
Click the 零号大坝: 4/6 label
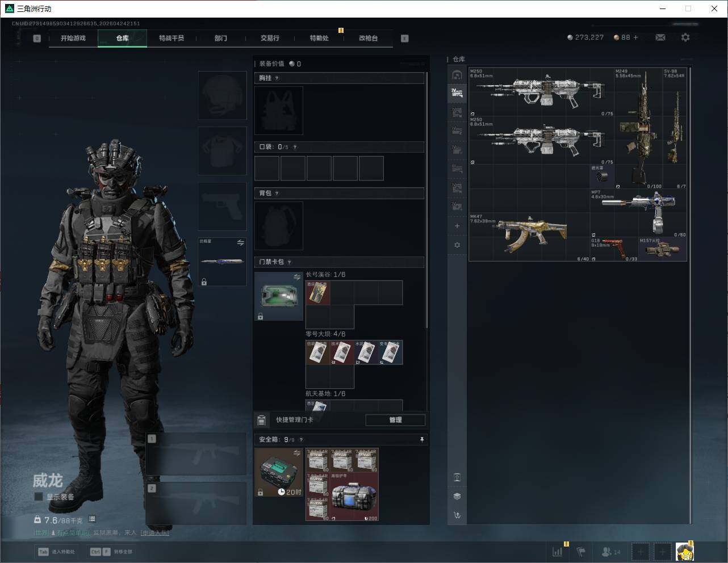pyautogui.click(x=325, y=334)
